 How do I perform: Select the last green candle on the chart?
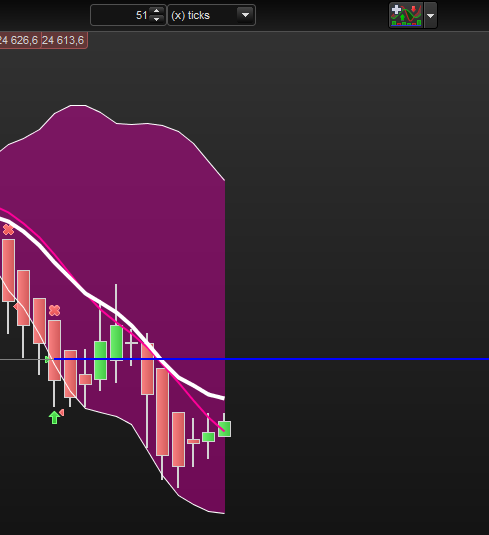225,429
